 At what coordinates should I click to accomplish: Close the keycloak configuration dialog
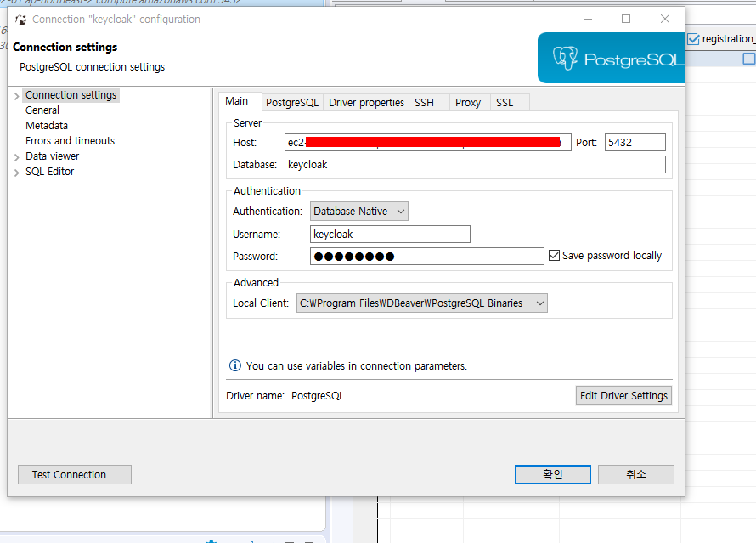coord(665,19)
